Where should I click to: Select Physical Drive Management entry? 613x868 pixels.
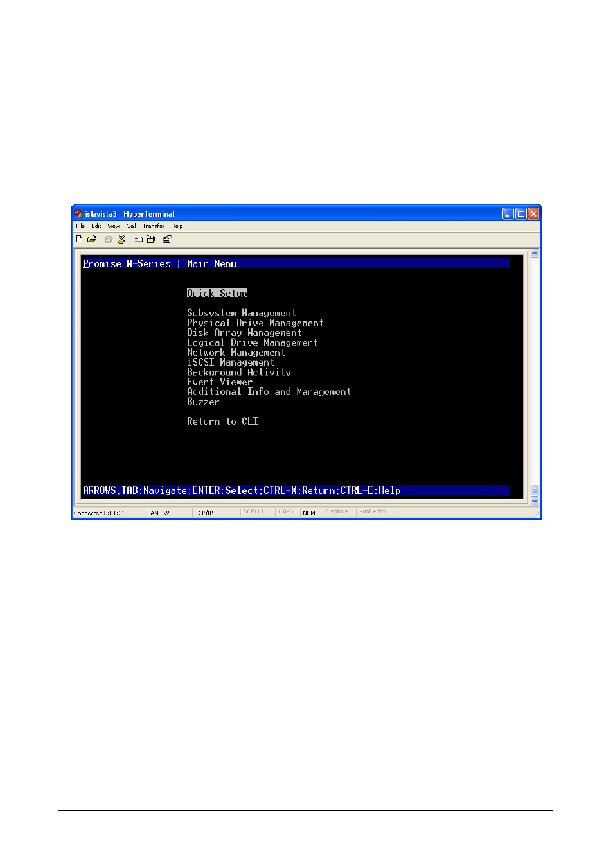pos(255,323)
